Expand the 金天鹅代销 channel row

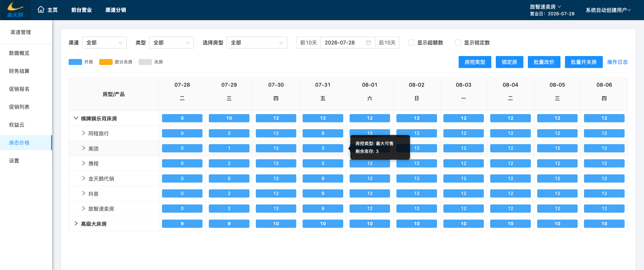pos(84,178)
